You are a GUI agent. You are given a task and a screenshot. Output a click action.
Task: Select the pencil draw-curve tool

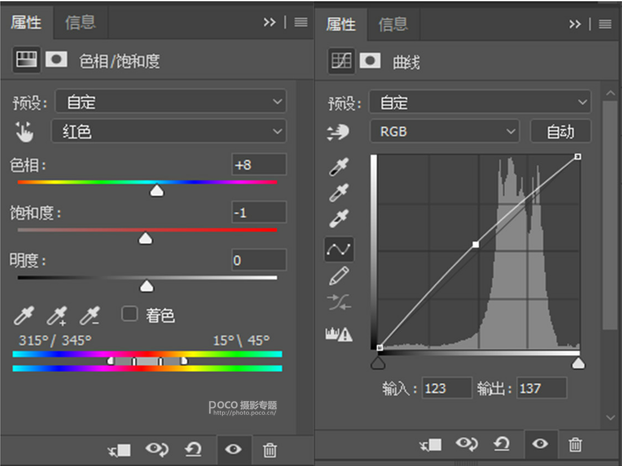pos(339,276)
